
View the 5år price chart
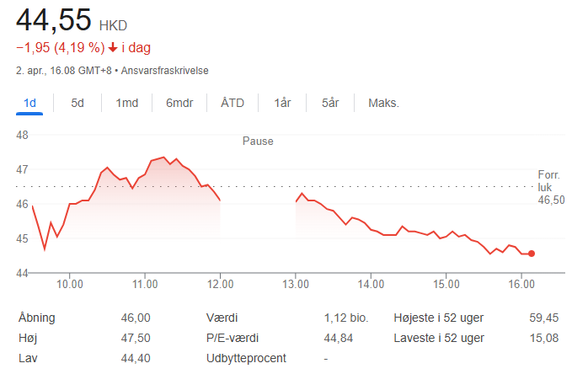[x=330, y=103]
